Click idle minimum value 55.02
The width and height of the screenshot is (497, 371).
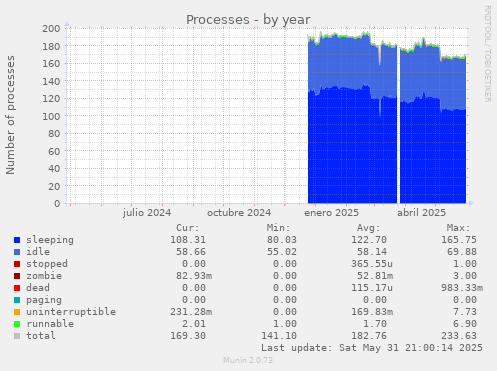point(282,252)
